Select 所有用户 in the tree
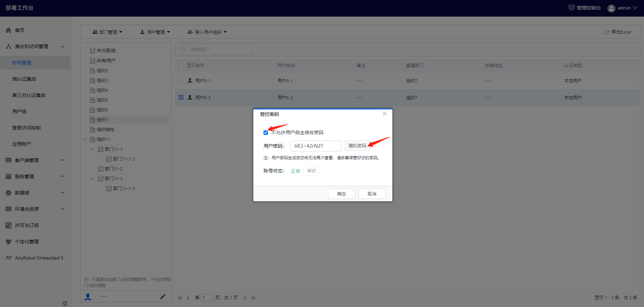Screen dimensions: 644x307 tap(106, 61)
